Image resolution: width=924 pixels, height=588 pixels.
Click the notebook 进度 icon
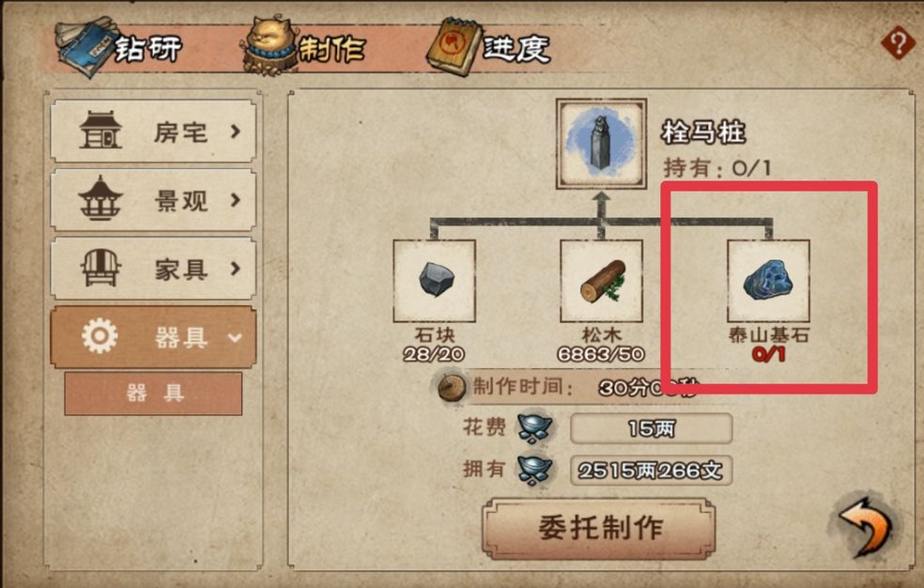click(454, 47)
